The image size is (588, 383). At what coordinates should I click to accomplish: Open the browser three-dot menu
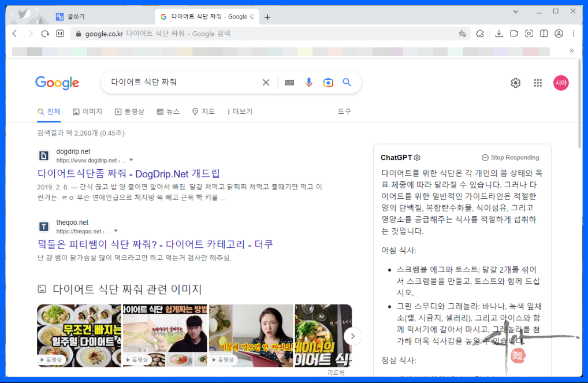coord(574,34)
